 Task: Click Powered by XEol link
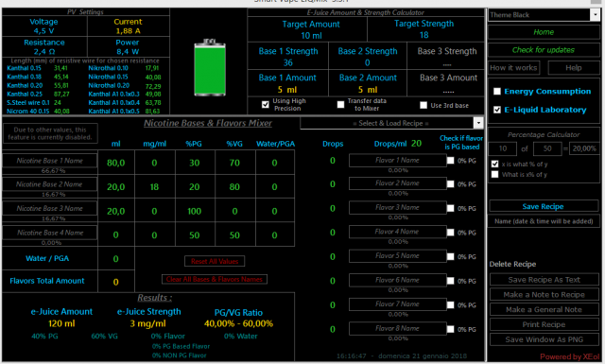coord(570,356)
